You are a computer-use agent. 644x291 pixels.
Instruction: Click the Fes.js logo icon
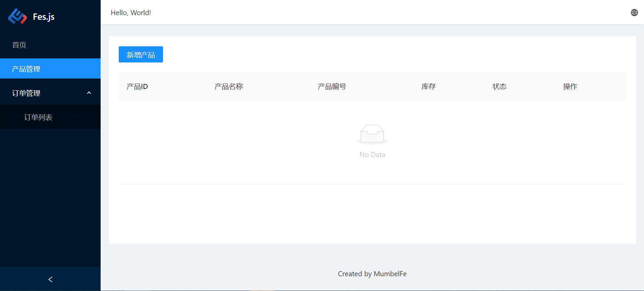pyautogui.click(x=17, y=16)
